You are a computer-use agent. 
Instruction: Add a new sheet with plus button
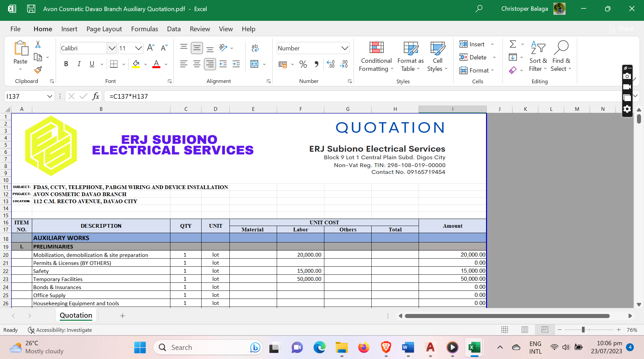tap(122, 316)
